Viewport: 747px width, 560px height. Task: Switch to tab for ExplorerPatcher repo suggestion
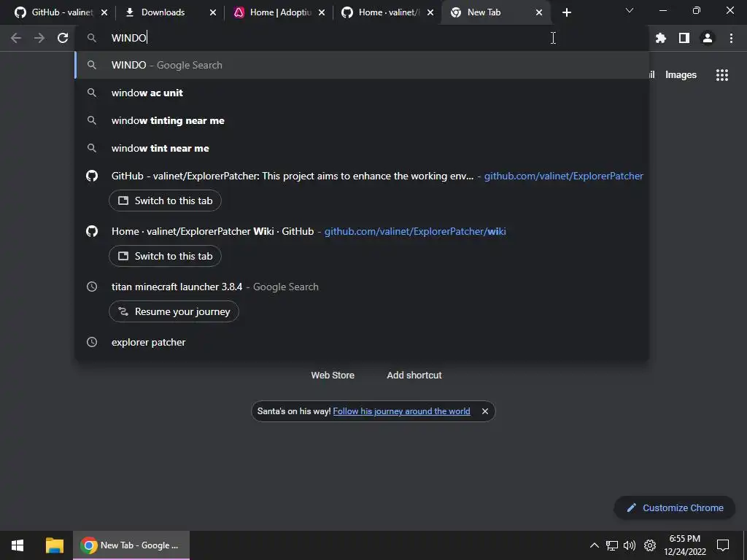click(x=165, y=201)
